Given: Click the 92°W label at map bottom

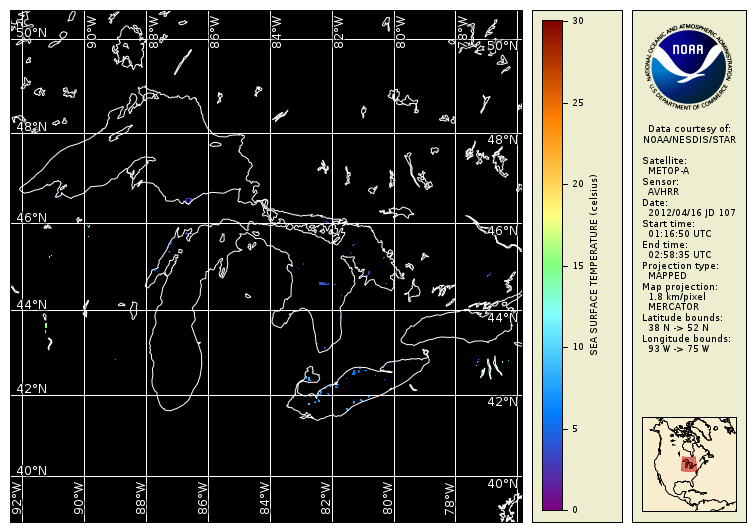Looking at the screenshot, I should [x=16, y=499].
